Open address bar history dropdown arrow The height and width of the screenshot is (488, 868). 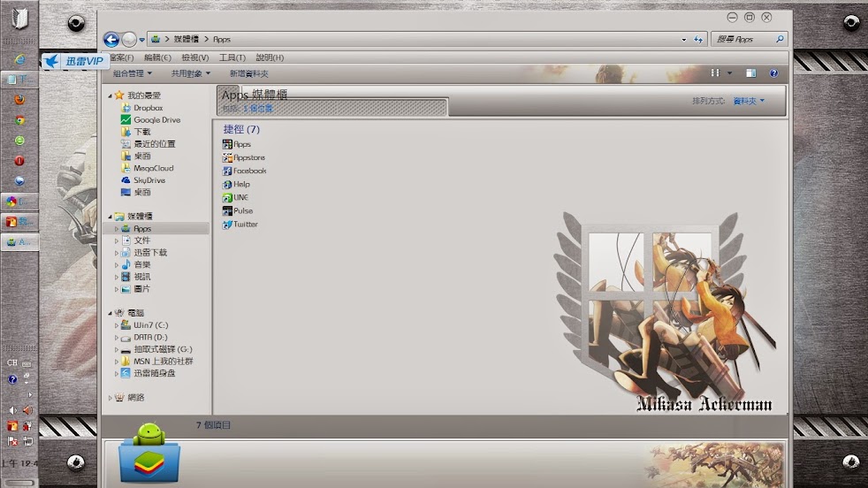[x=683, y=40]
